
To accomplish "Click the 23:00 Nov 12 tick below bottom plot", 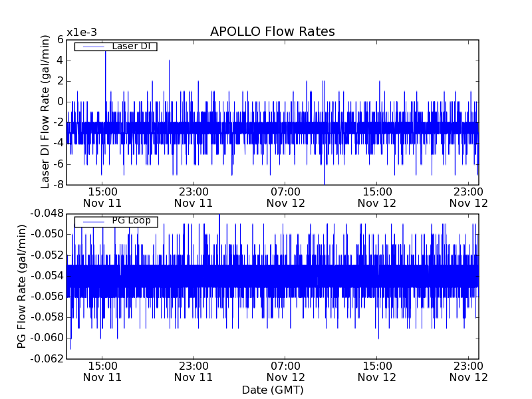I will (468, 371).
